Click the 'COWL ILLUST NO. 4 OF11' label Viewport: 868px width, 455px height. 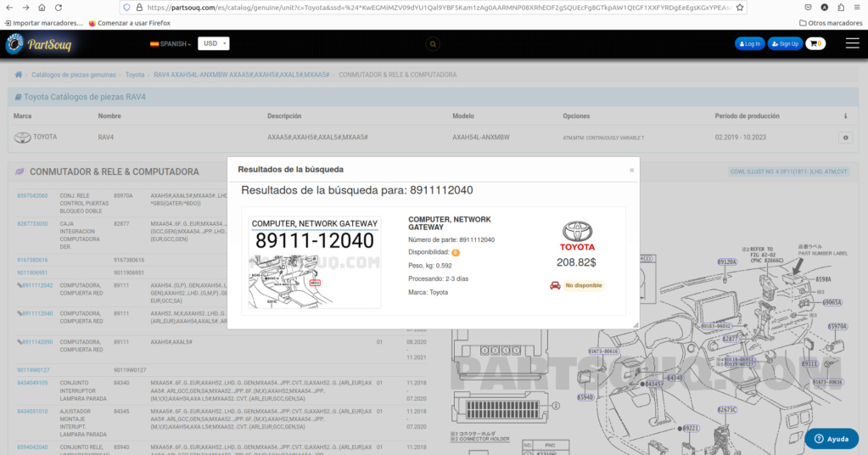pos(789,171)
